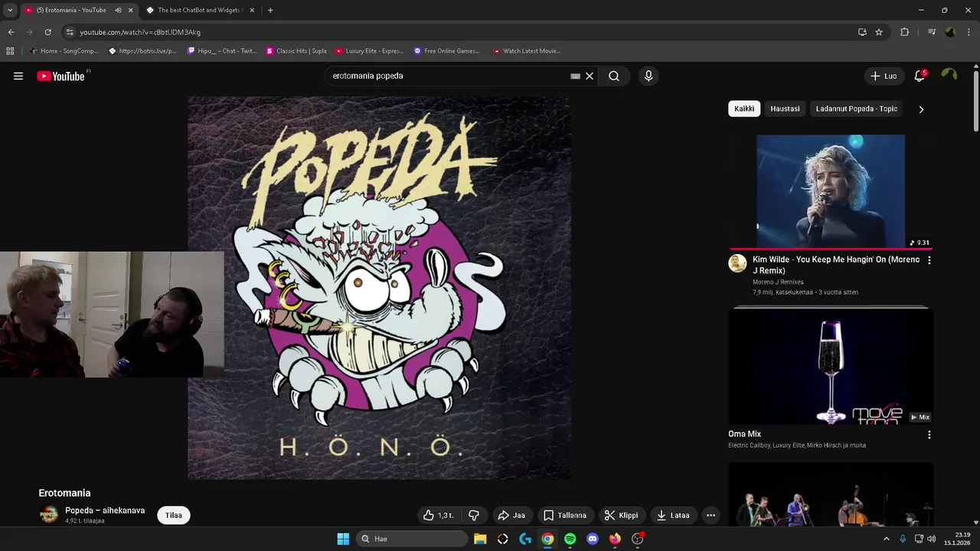Image resolution: width=980 pixels, height=551 pixels.
Task: Open Free Online Games bookmark
Action: pyautogui.click(x=446, y=51)
